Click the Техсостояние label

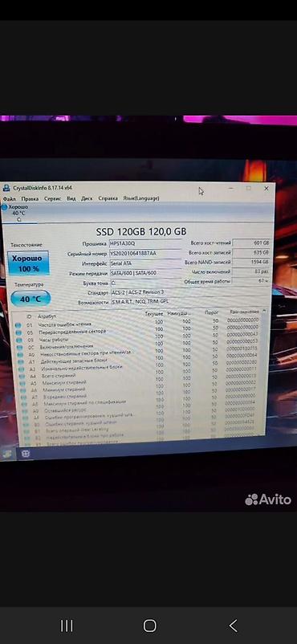(x=26, y=245)
